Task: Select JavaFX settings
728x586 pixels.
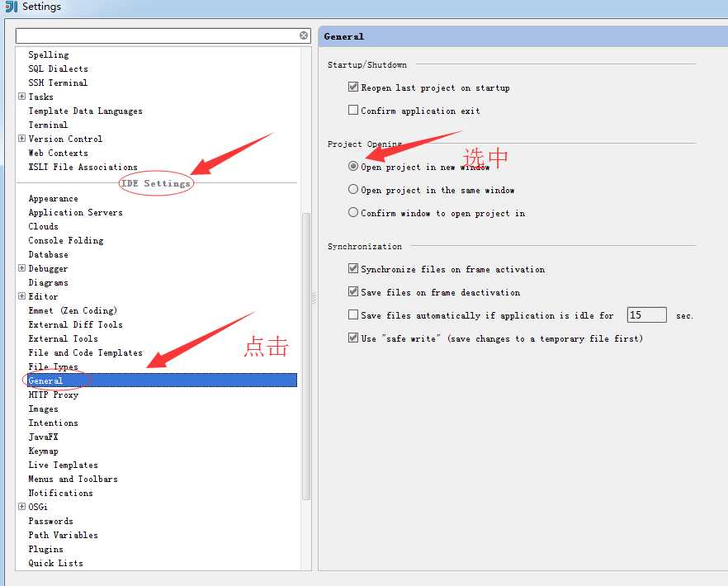Action: (44, 437)
